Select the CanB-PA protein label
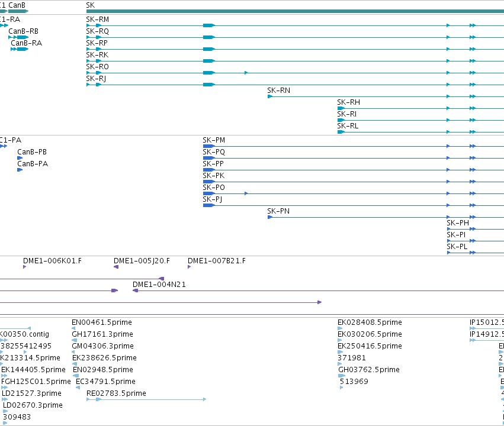Image resolution: width=504 pixels, height=426 pixels. (x=33, y=164)
